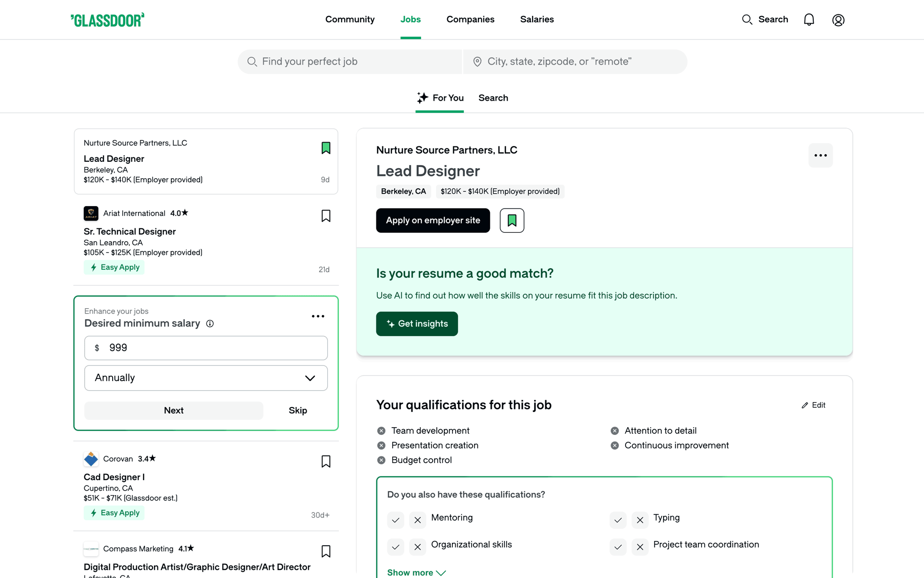
Task: Switch to the Search tab
Action: [x=493, y=98]
